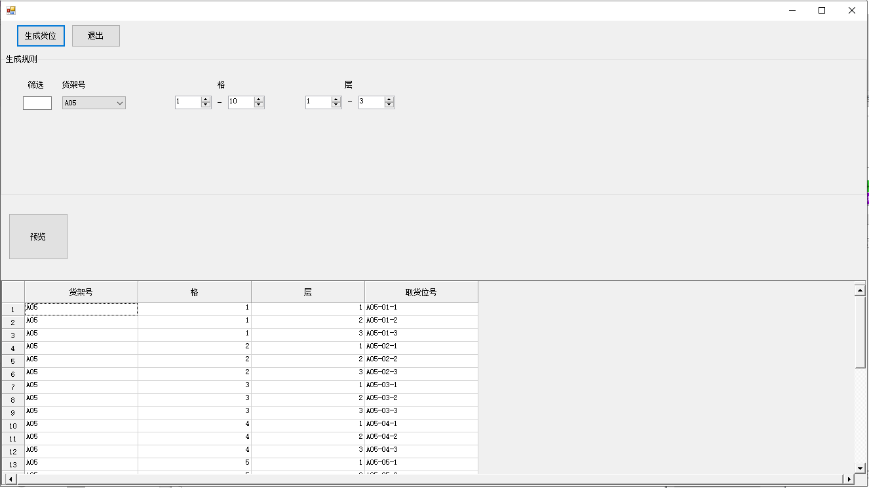This screenshot has height=488, width=869.
Task: Increase or decrease 格 start value spinner
Action: click(x=206, y=102)
